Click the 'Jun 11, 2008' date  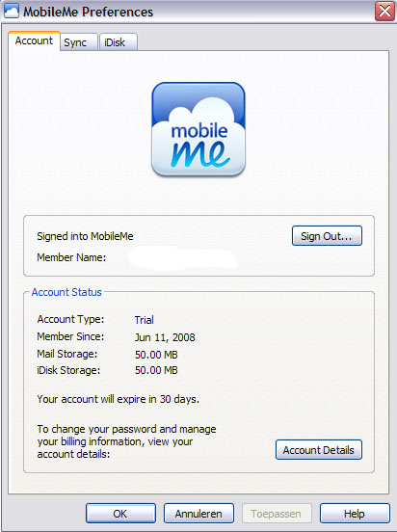(165, 337)
